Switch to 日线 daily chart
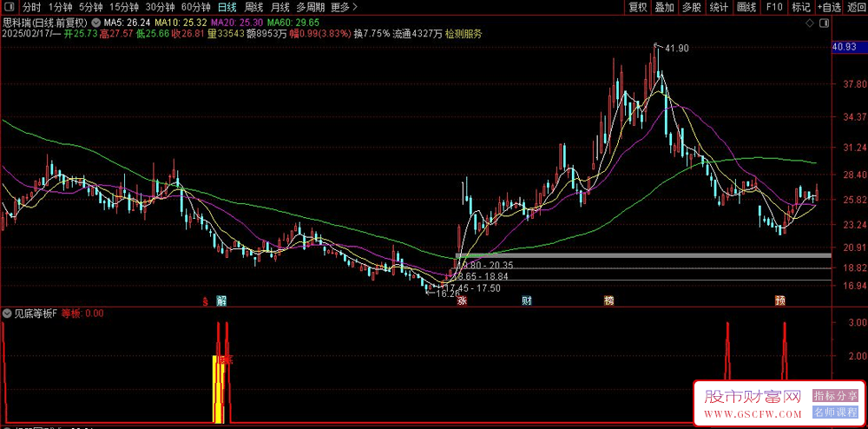Screen dimensions: 868x429 pos(227,7)
